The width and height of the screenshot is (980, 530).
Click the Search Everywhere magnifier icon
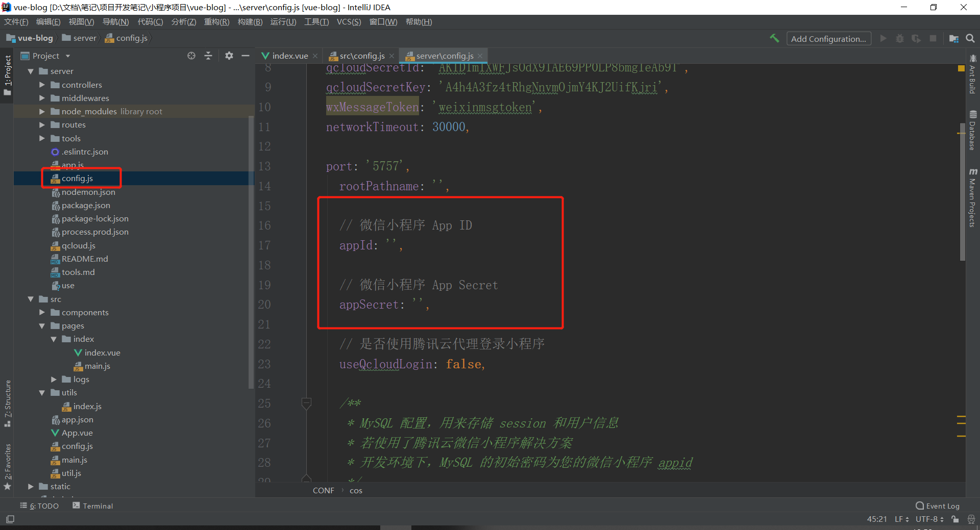click(970, 38)
